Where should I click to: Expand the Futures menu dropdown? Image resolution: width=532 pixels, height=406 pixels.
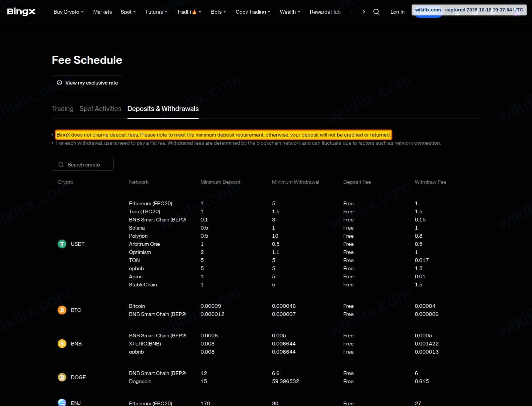tap(156, 12)
